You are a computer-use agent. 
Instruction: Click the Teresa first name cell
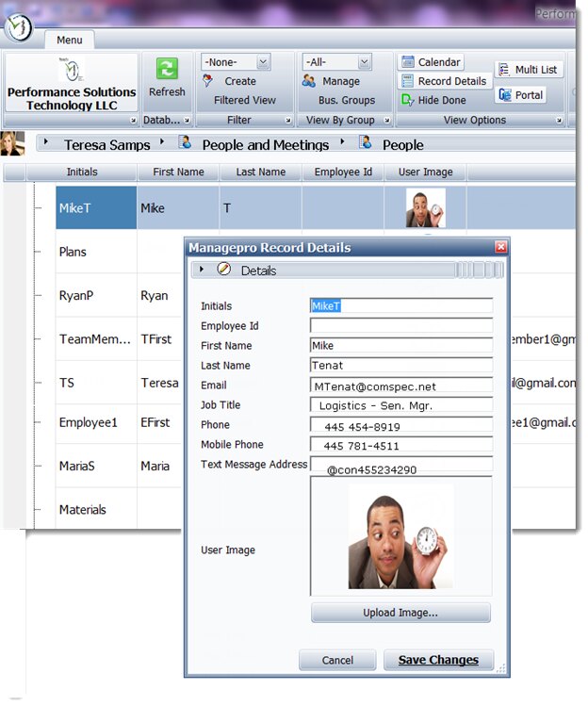pos(160,383)
